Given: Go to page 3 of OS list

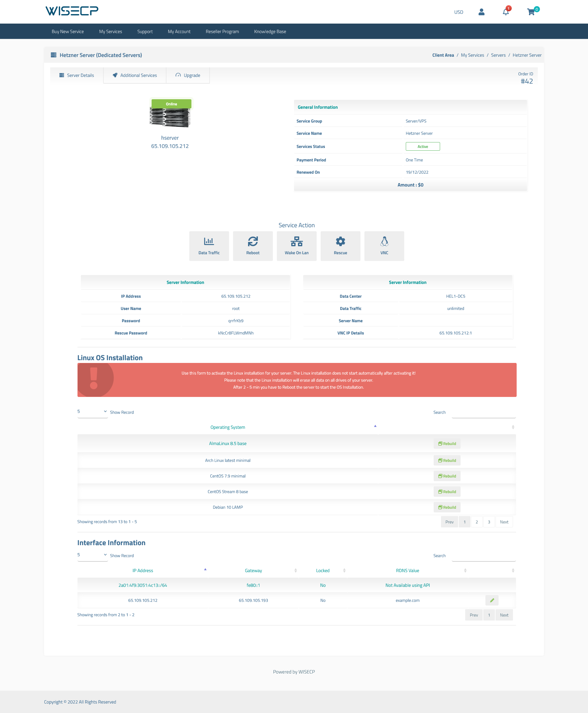Looking at the screenshot, I should (489, 522).
